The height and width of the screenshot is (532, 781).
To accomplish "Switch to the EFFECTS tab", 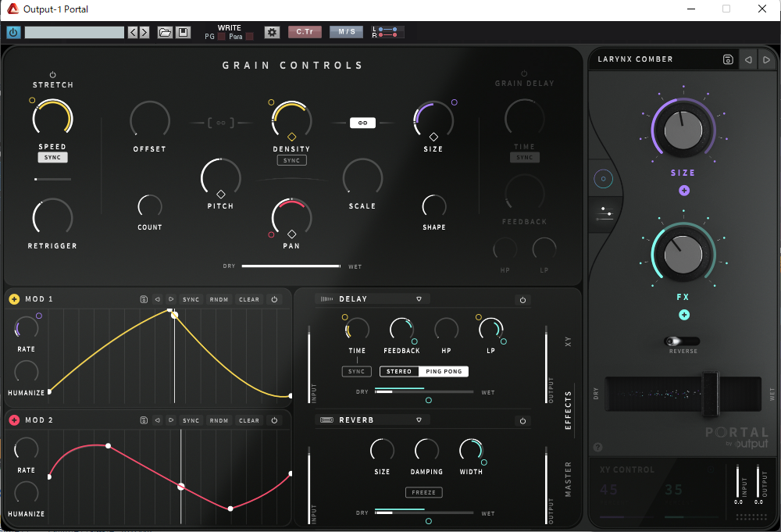I will 568,410.
